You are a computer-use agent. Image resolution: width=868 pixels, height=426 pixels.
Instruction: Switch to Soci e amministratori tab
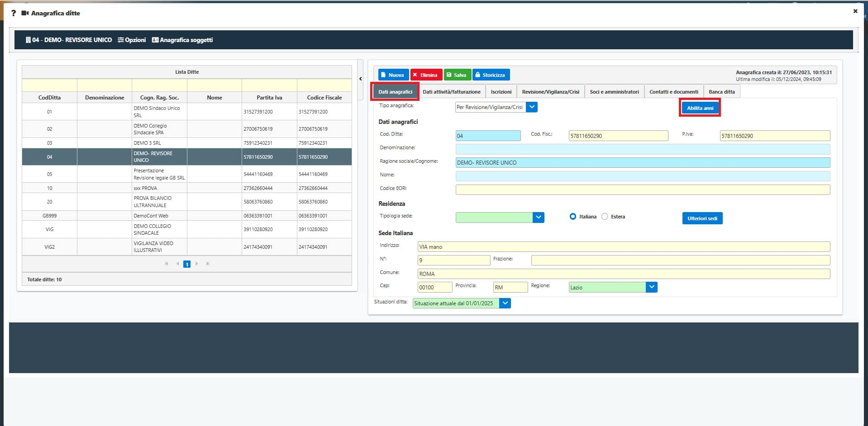pos(614,92)
